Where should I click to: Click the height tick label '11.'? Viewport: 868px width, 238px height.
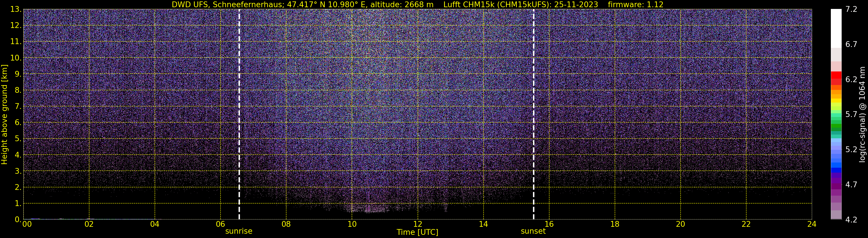16,42
